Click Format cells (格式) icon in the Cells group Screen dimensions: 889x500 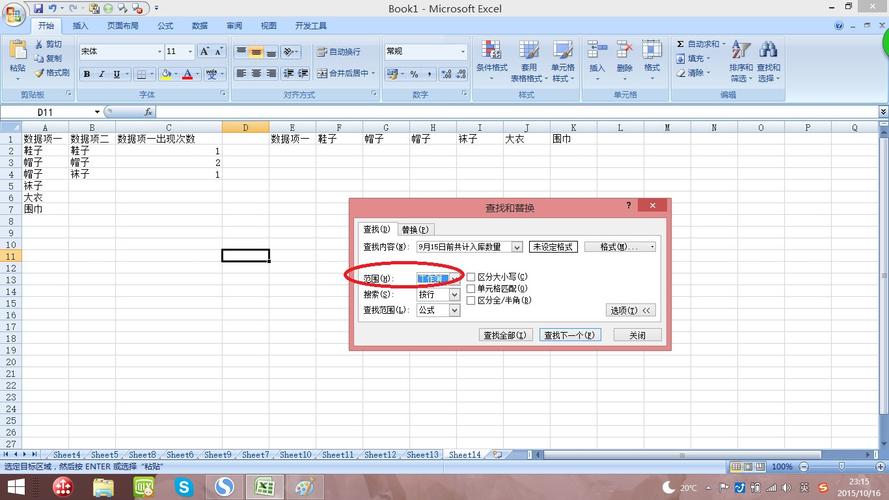click(x=651, y=50)
